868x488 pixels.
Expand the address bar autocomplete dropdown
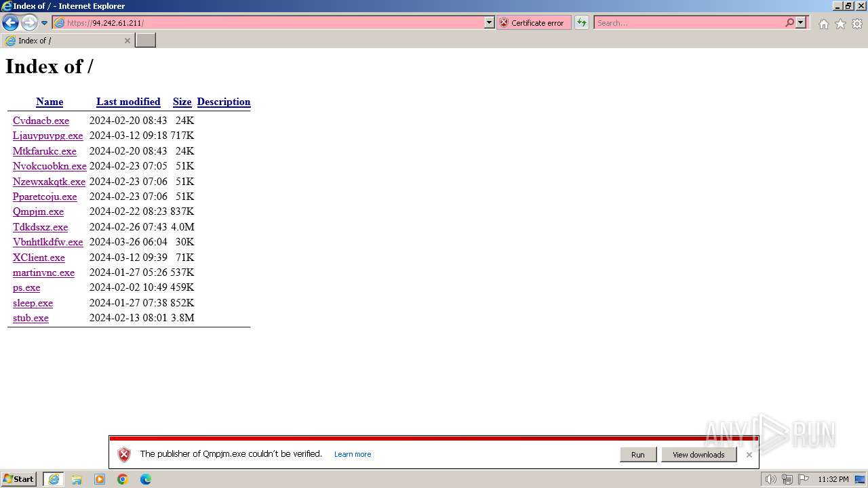tap(490, 22)
